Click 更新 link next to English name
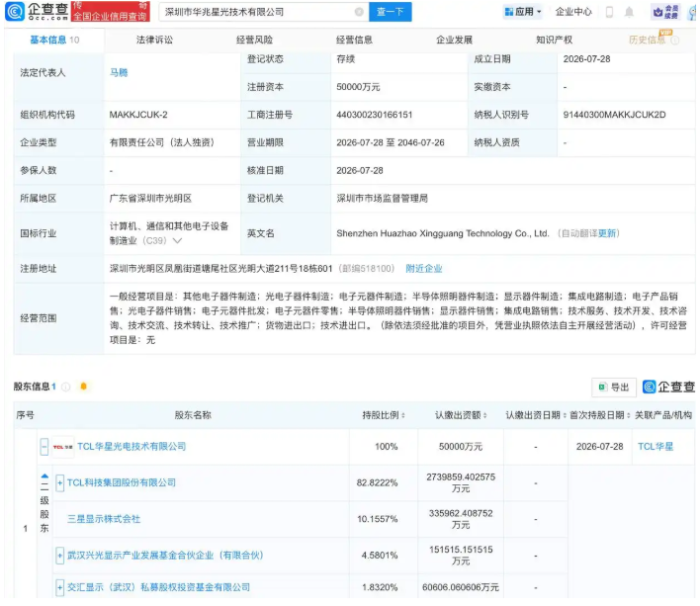700x606 pixels. (607, 233)
